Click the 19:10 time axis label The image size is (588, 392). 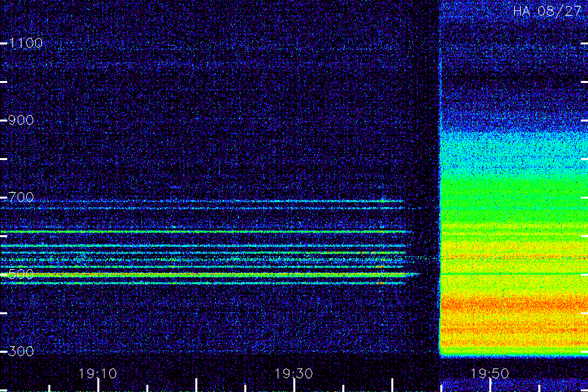pos(98,374)
